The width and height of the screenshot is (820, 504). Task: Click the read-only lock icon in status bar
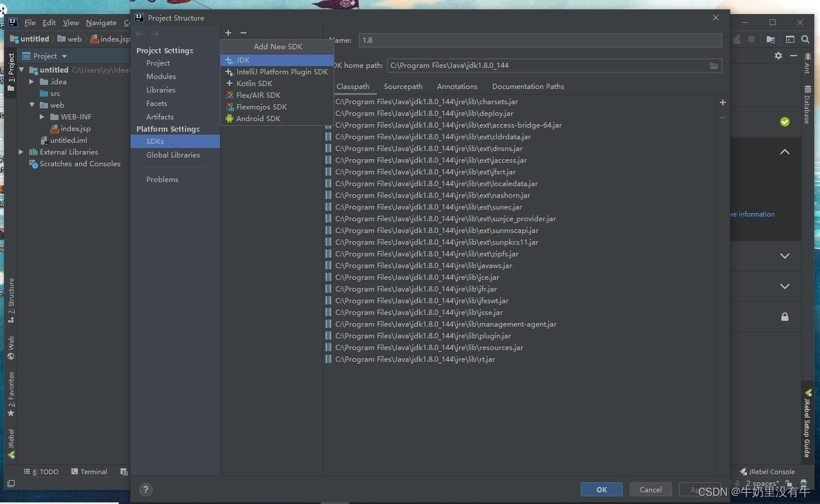(x=789, y=484)
